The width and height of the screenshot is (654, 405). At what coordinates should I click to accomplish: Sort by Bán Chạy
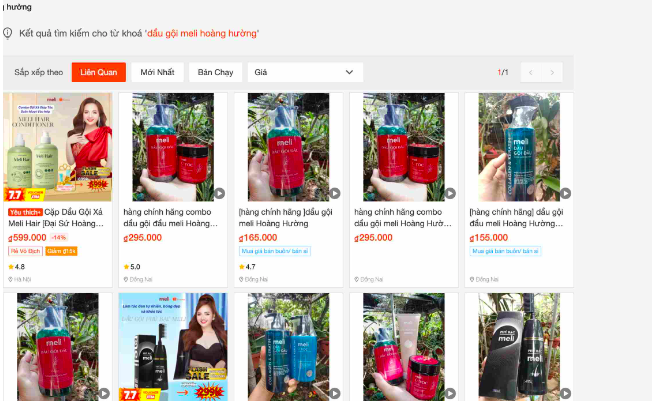pos(215,73)
